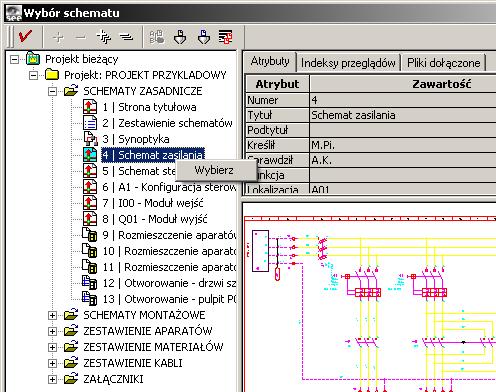Click the Podtytuł attribute label cell
The image size is (496, 392).
[277, 130]
